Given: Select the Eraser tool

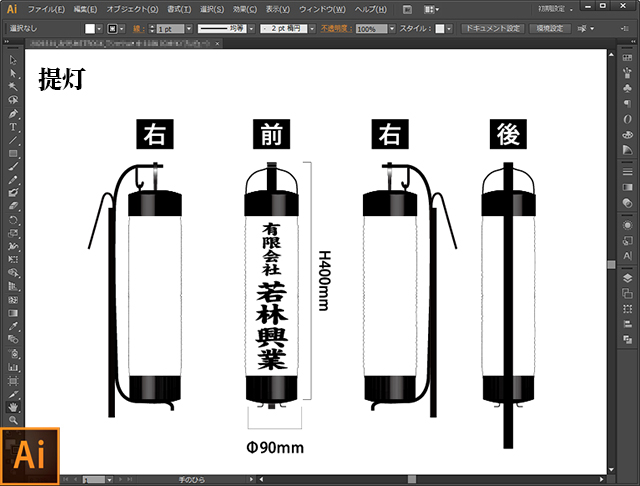Looking at the screenshot, I should pos(13,206).
